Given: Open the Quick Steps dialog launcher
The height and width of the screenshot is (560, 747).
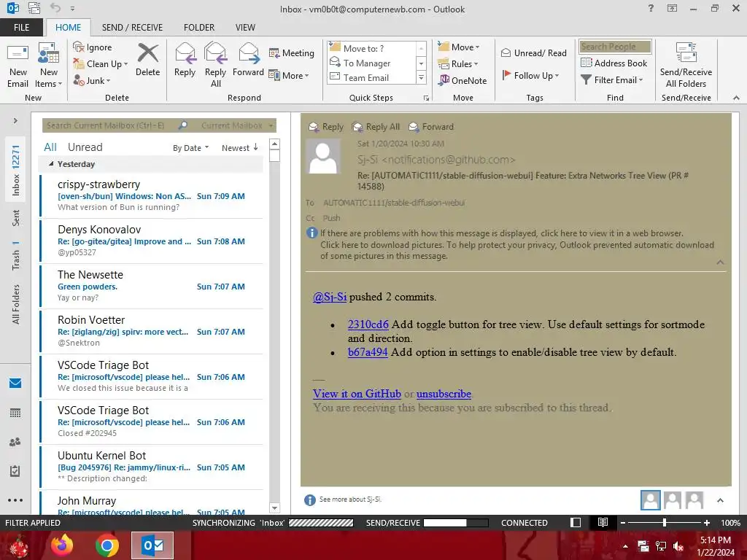Looking at the screenshot, I should (426, 98).
